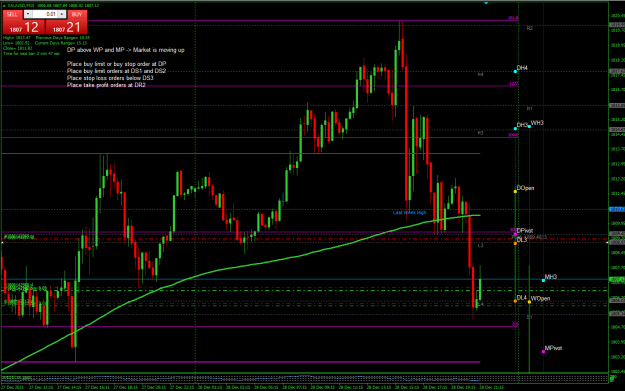Screen dimensions: 625x391
Task: Click the text 'Place take profit orders at DR2'
Action: tap(106, 85)
